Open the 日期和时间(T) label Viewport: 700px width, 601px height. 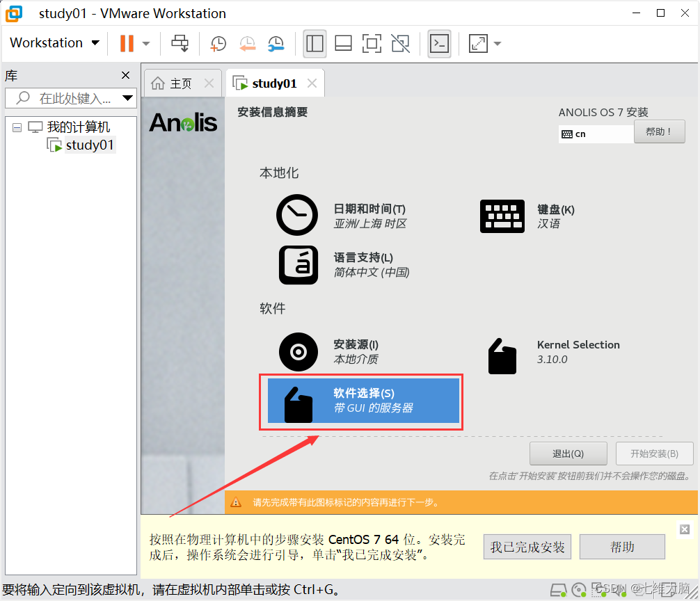point(369,209)
